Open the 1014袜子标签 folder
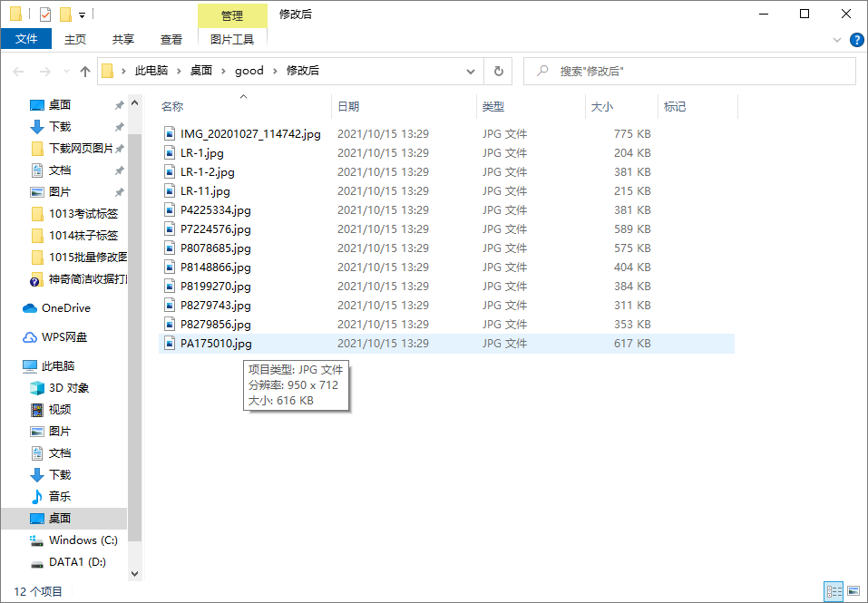Screen dimensions: 868x603 [83, 236]
